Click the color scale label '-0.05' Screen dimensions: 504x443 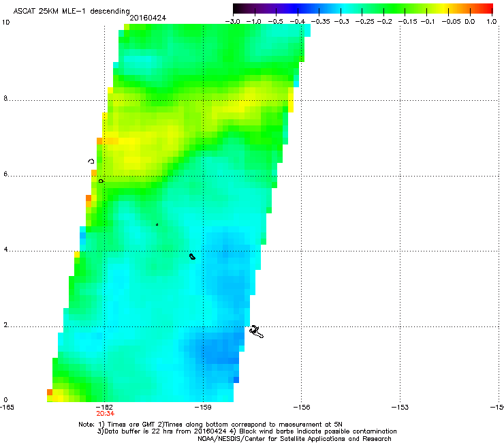coord(451,22)
